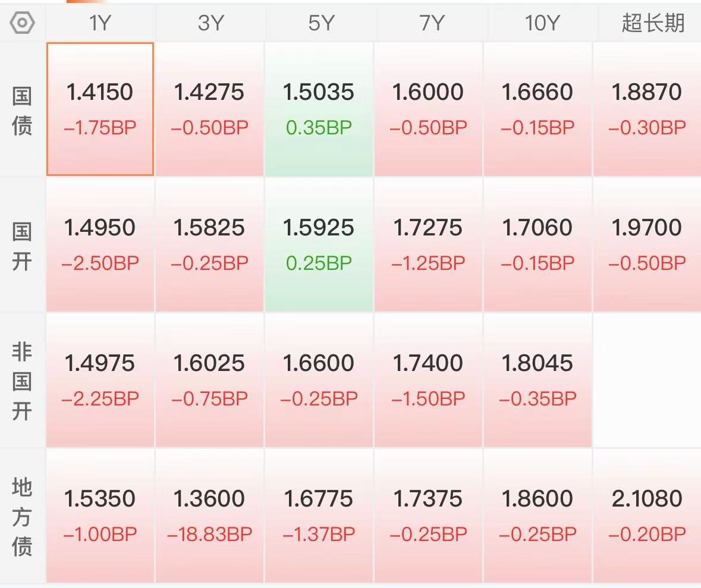The width and height of the screenshot is (701, 588).
Task: Open the highlighted 国债 1Y cell 1.4150
Action: coord(100,109)
